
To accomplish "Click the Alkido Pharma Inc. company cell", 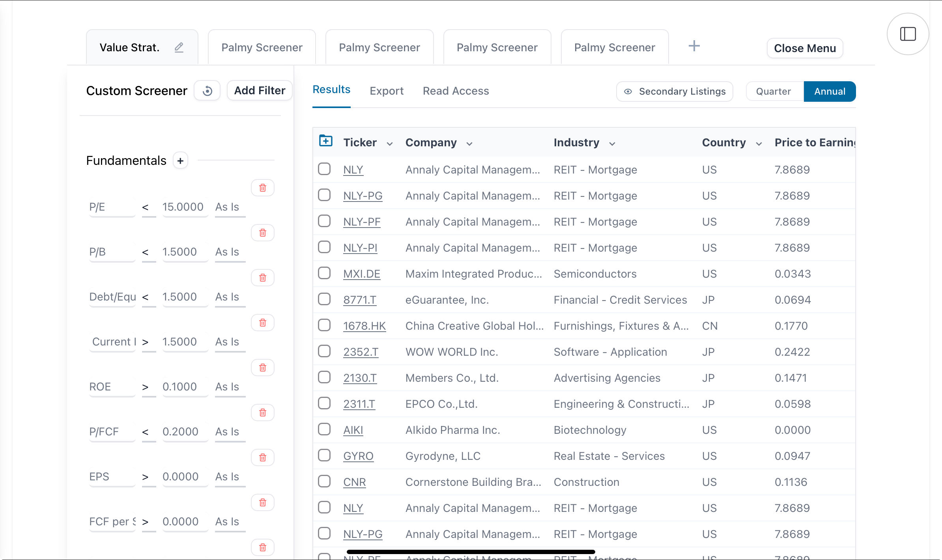I will coord(453,430).
